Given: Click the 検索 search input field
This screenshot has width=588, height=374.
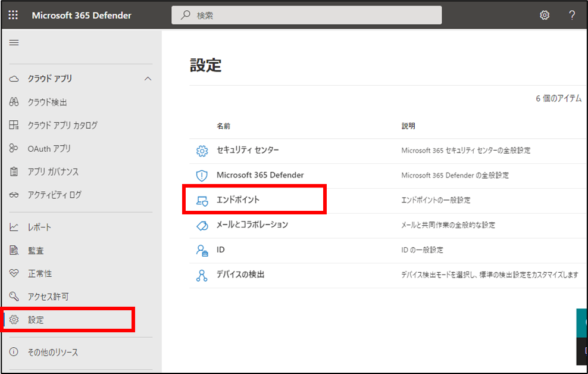Looking at the screenshot, I should (306, 15).
